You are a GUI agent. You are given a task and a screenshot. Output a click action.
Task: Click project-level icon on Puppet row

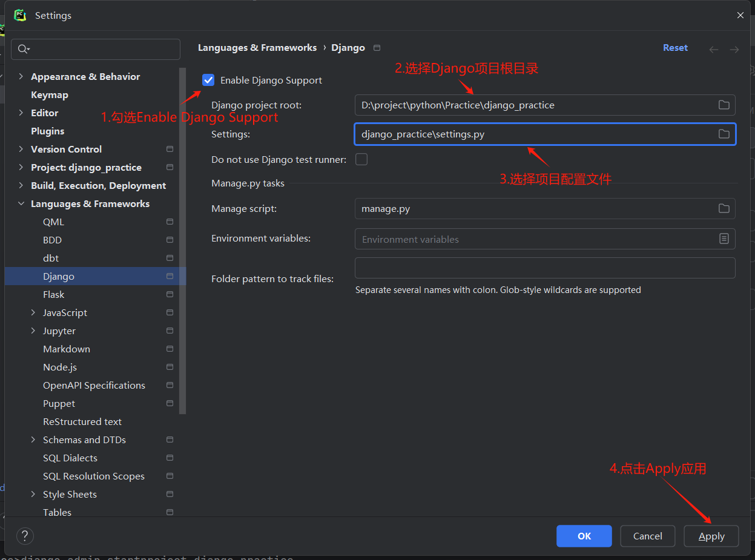170,403
